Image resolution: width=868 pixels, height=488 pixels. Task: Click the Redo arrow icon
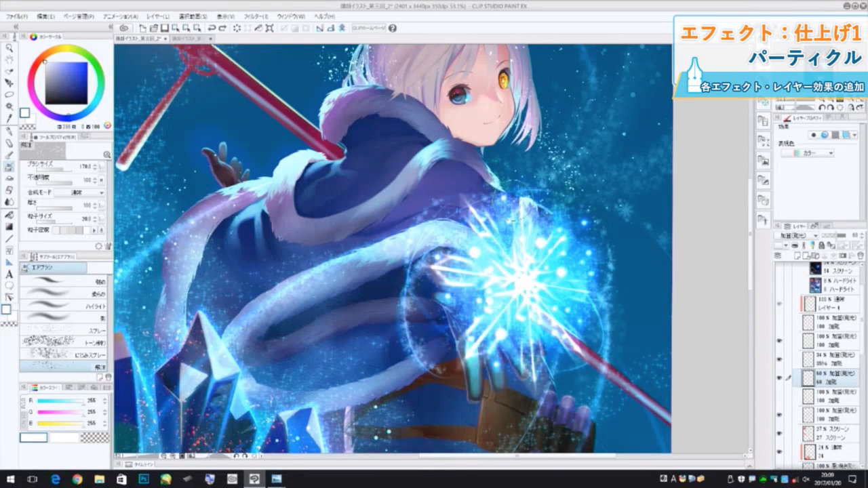[222, 28]
